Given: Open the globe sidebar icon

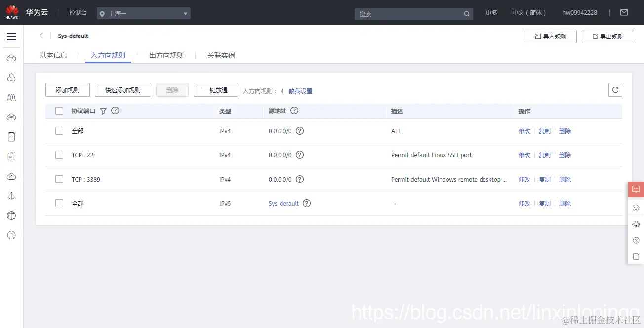Looking at the screenshot, I should coord(11,216).
